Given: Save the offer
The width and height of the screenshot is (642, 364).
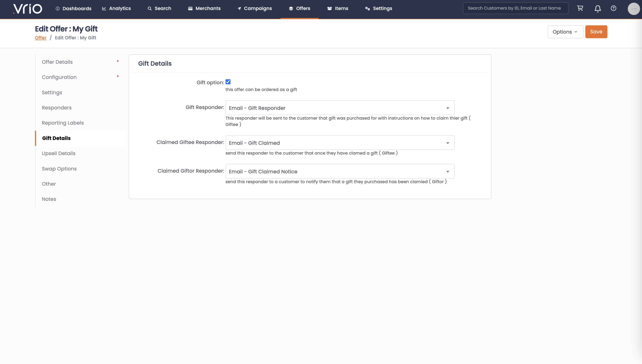Looking at the screenshot, I should point(596,32).
